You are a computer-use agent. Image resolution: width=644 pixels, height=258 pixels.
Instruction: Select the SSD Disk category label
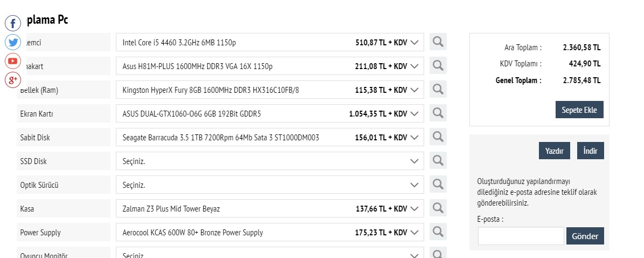point(64,161)
